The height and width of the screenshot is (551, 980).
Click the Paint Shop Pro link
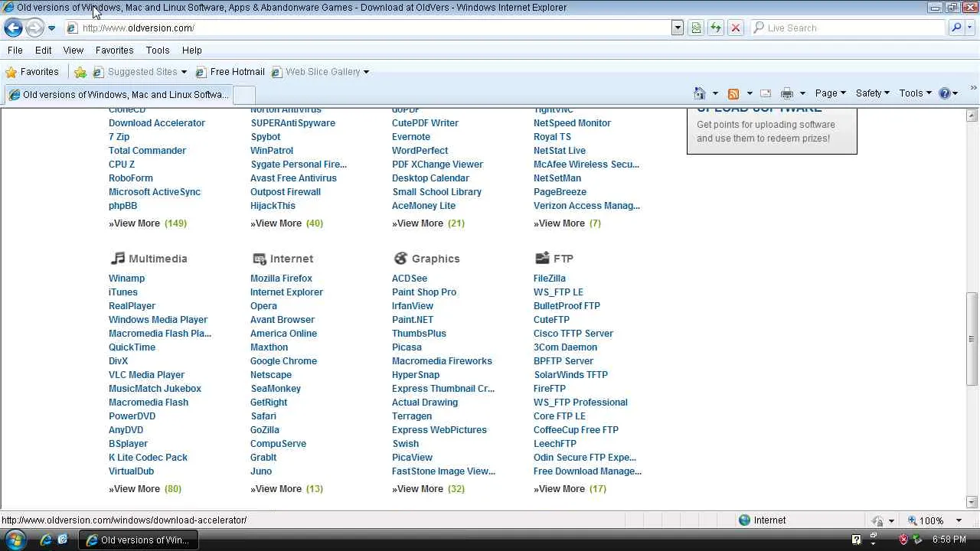coord(424,292)
